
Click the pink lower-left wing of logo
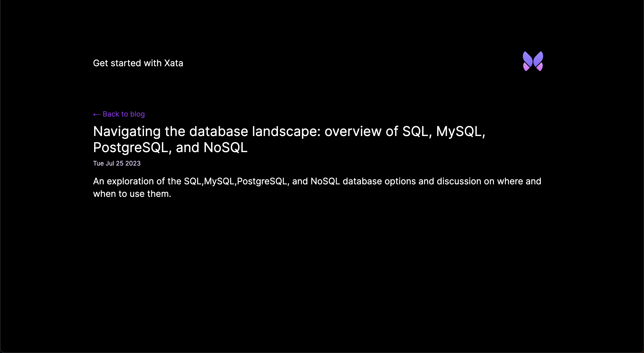pyautogui.click(x=526, y=67)
